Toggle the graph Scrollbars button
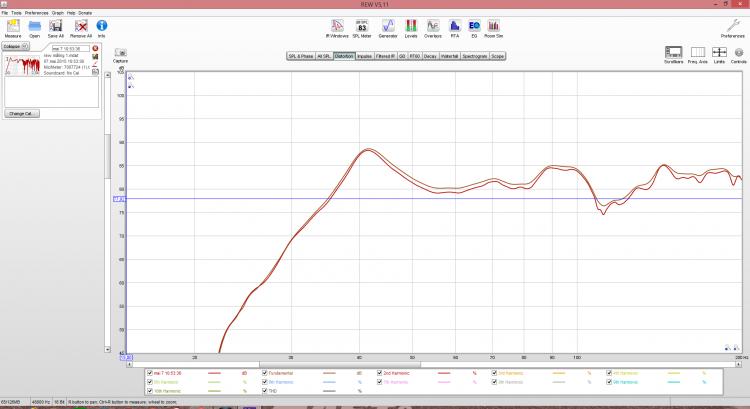This screenshot has width=750, height=409. tap(673, 54)
